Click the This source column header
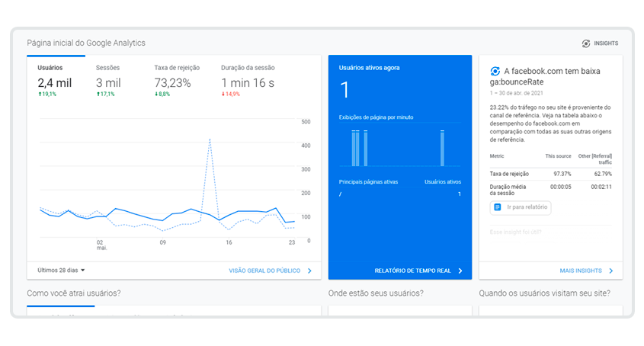Image resolution: width=644 pixels, height=346 pixels. tap(558, 156)
